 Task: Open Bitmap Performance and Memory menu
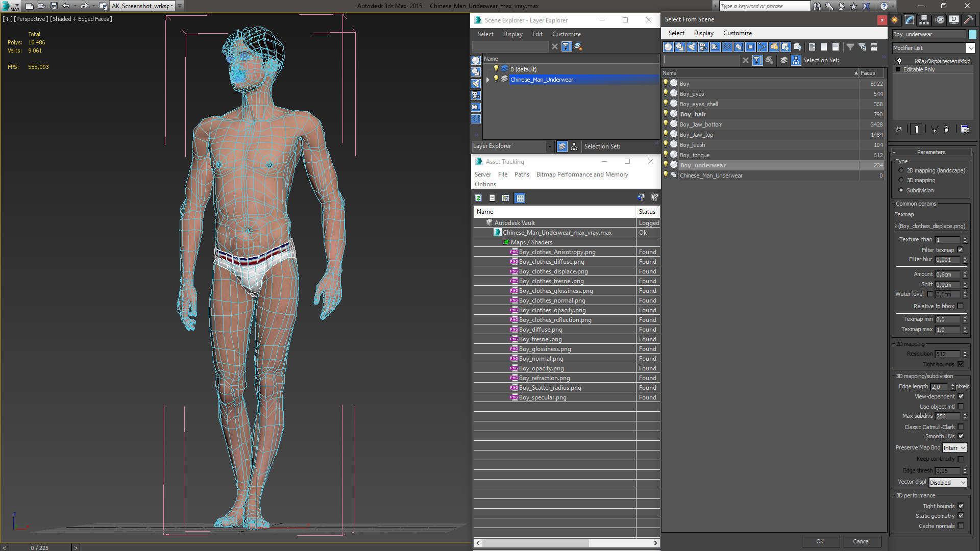[x=582, y=174]
